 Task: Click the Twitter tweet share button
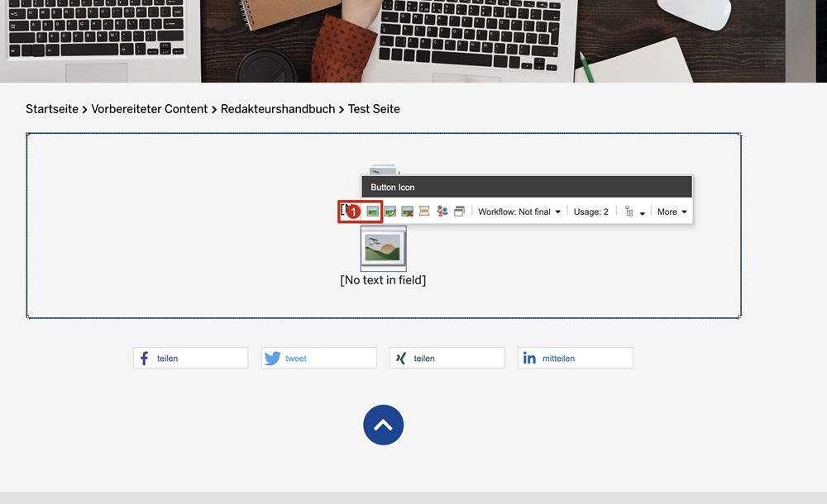click(318, 358)
